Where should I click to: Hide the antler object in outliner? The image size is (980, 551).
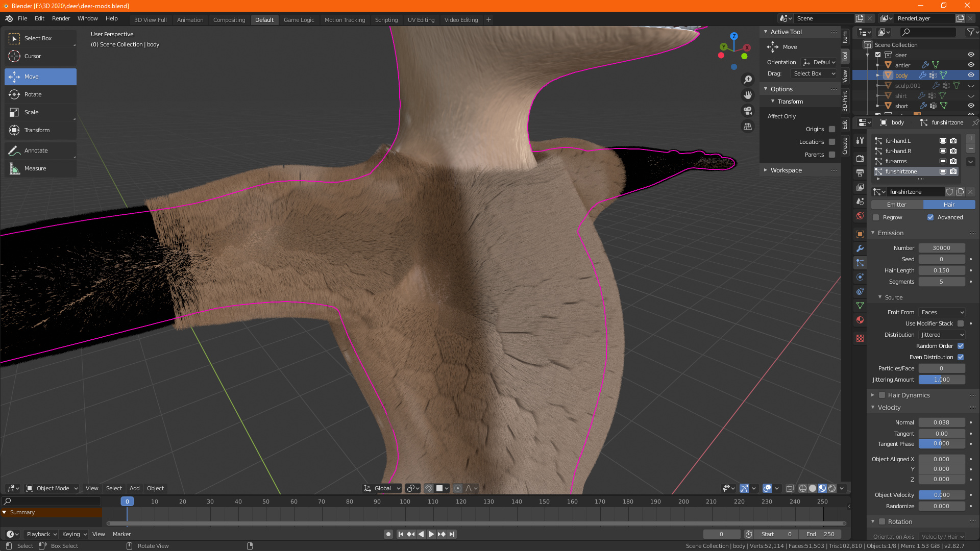click(971, 65)
